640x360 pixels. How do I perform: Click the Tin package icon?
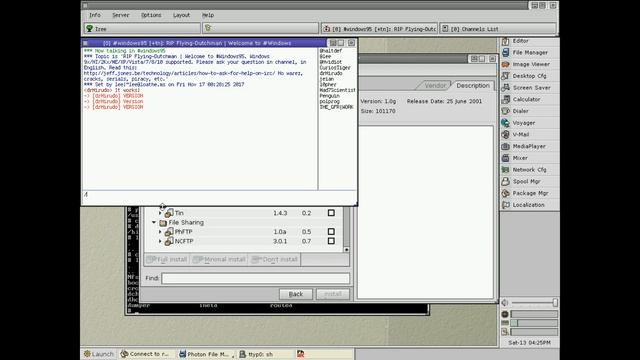tap(169, 213)
